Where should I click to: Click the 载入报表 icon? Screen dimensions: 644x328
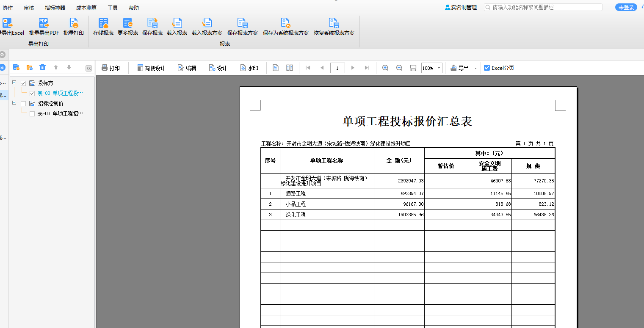coord(177,23)
